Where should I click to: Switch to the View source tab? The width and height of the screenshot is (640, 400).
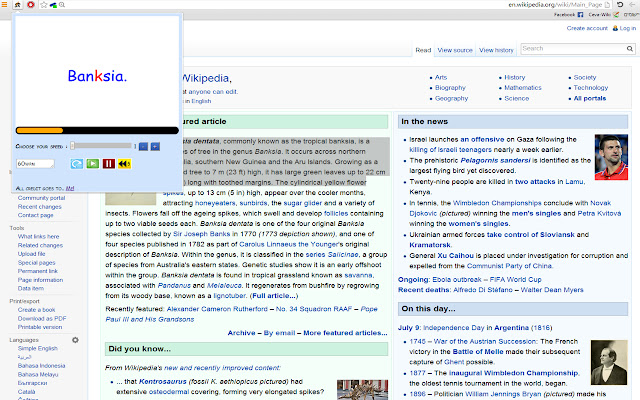pos(455,50)
